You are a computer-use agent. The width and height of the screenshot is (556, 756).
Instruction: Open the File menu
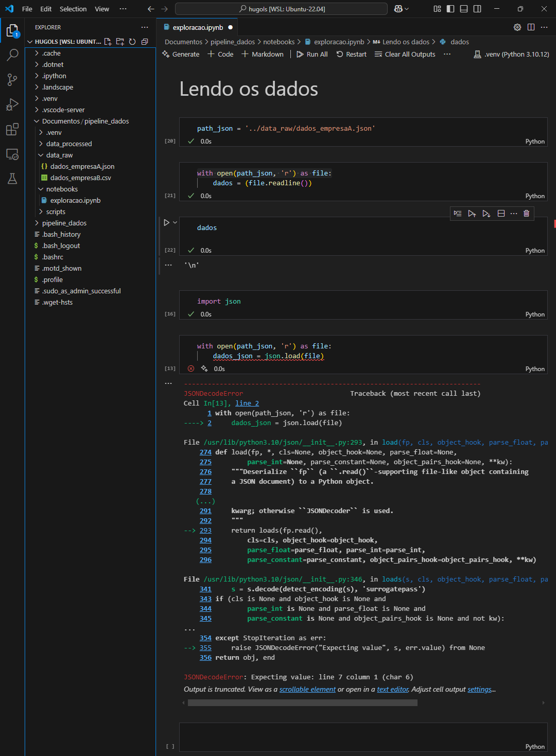[x=27, y=9]
